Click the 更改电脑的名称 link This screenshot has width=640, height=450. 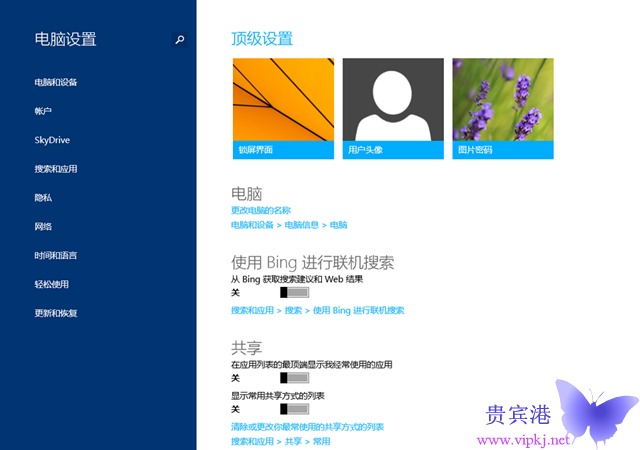point(261,210)
